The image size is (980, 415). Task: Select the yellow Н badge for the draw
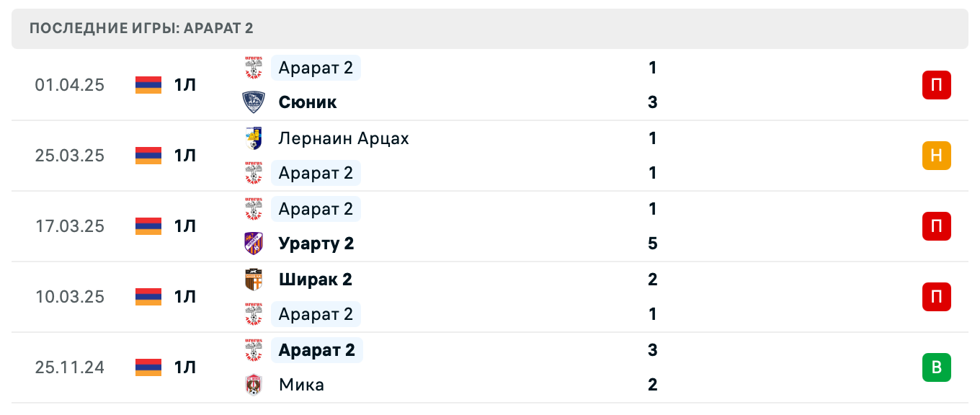coord(936,155)
